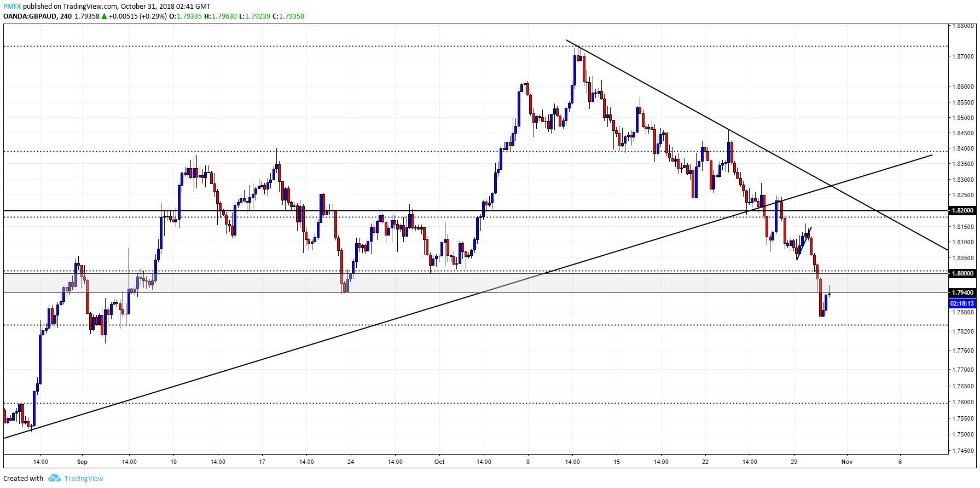Click the 10 date label on time axis
The height and width of the screenshot is (488, 980).
[173, 462]
